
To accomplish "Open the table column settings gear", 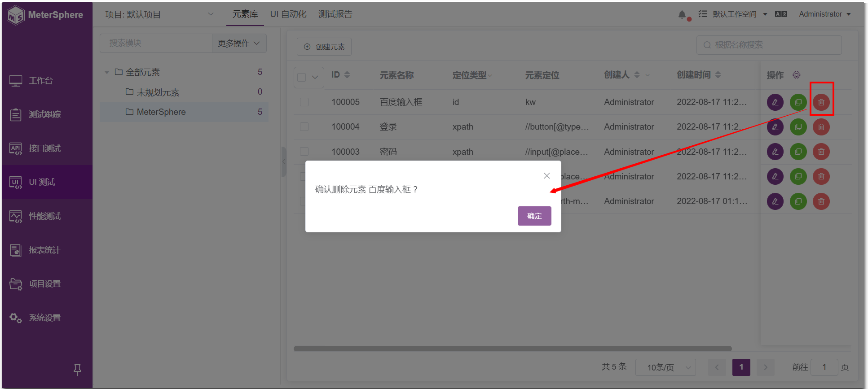I will pyautogui.click(x=796, y=75).
